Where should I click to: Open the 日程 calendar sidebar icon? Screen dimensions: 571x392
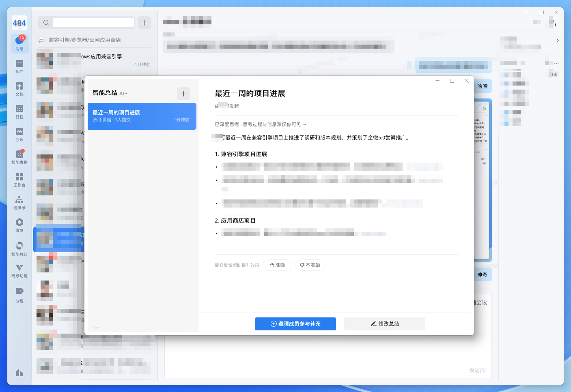click(x=19, y=112)
